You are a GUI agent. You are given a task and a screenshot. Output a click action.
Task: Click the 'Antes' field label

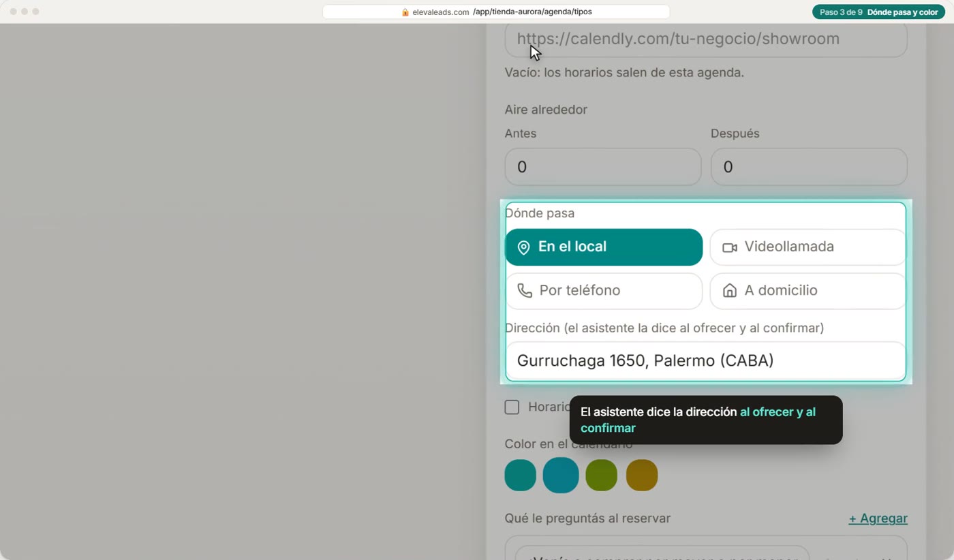tap(521, 134)
